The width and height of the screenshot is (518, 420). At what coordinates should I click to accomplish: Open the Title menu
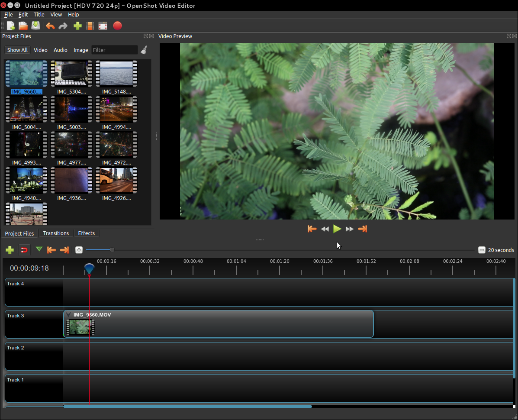pos(39,15)
